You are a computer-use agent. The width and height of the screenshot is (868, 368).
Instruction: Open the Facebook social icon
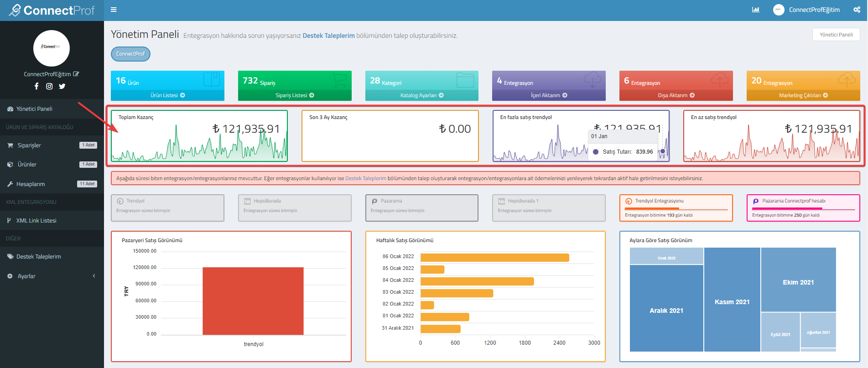coord(36,86)
